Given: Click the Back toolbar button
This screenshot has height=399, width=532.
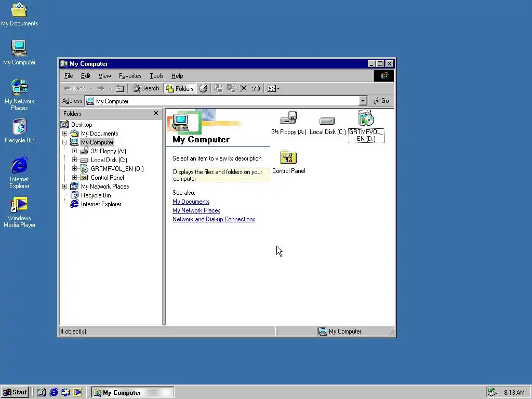Looking at the screenshot, I should [x=75, y=88].
